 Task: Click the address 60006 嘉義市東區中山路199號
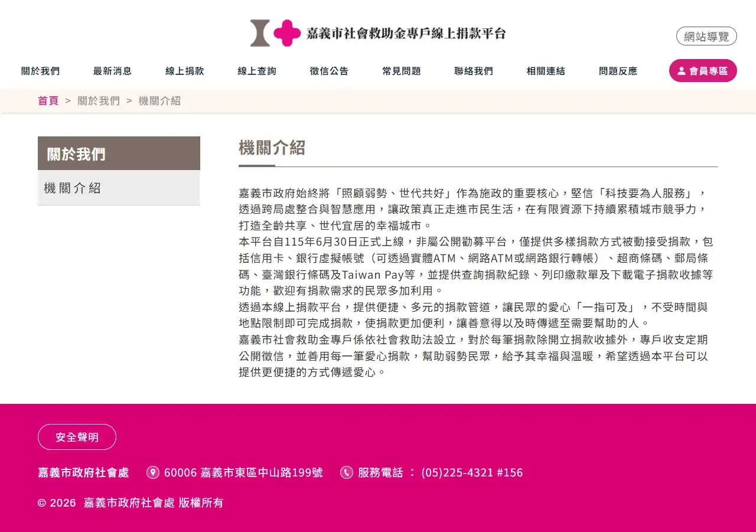click(x=243, y=472)
